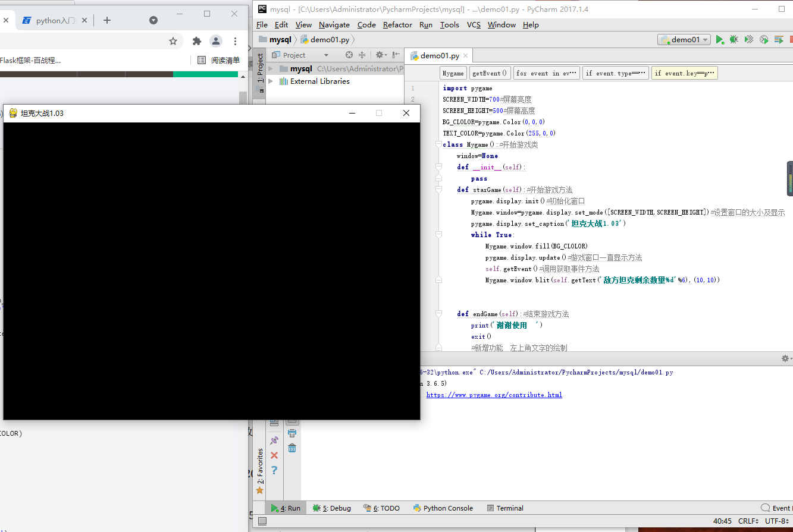Open the pygame.org contribute link
Image resolution: width=793 pixels, height=532 pixels.
(x=494, y=395)
